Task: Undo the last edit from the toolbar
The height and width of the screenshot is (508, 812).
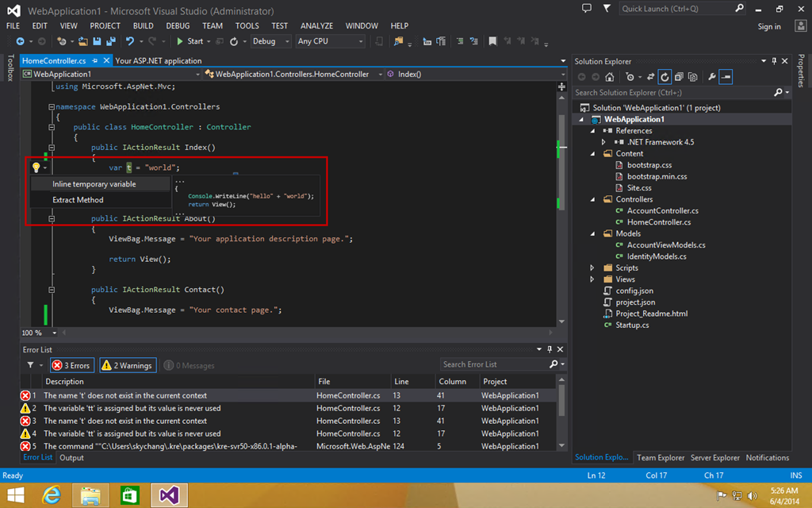Action: point(129,41)
